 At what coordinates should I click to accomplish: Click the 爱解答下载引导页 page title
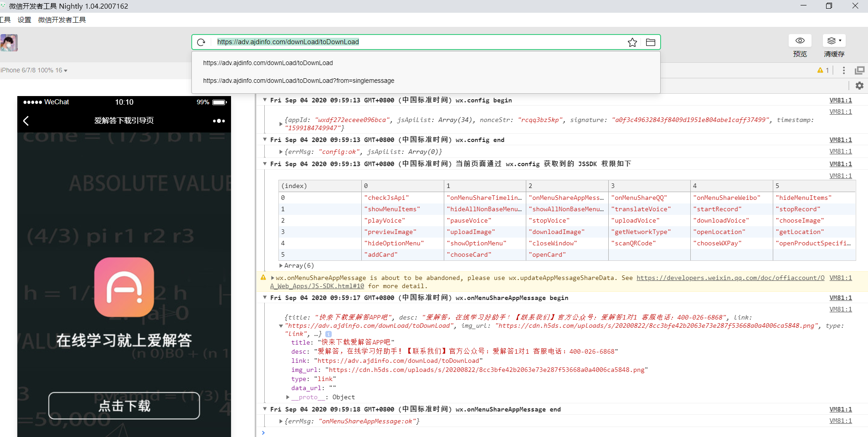(124, 121)
